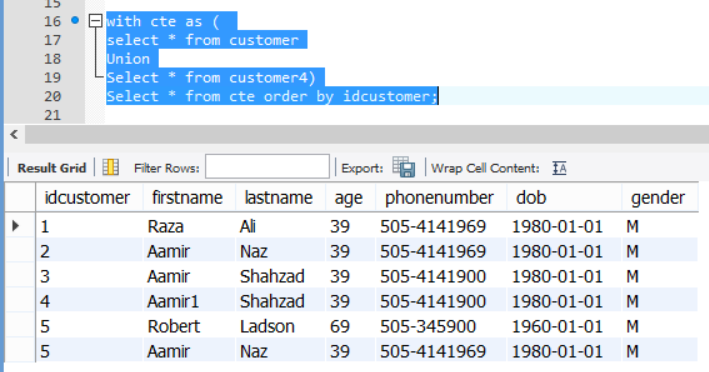Focus the Filter Rows input field
Screen dimensions: 709x372
coord(267,167)
